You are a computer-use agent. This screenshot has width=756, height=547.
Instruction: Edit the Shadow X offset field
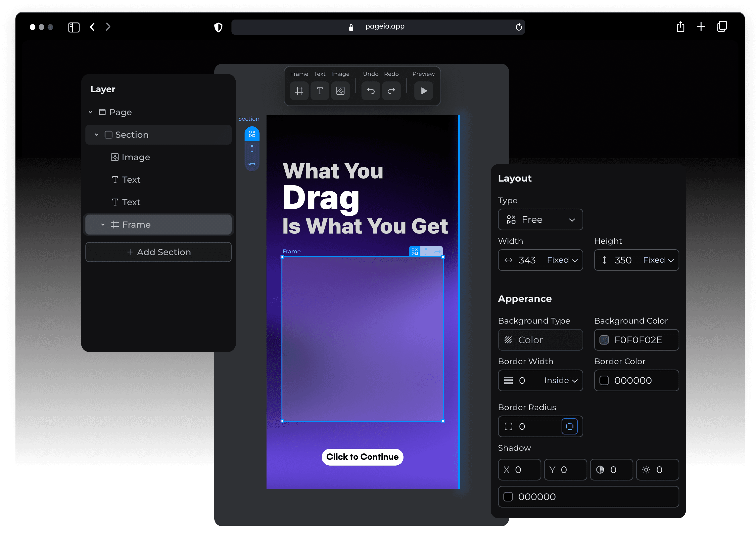(x=519, y=470)
